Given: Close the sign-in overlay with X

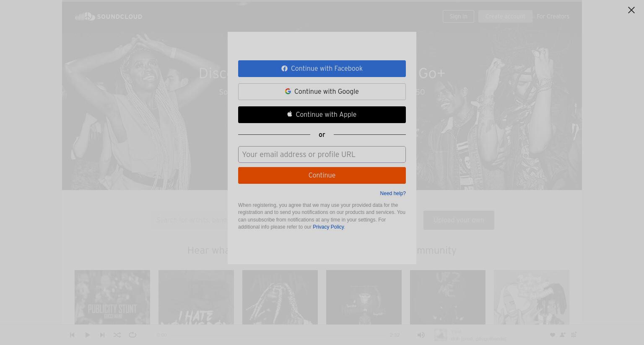Looking at the screenshot, I should 631,10.
